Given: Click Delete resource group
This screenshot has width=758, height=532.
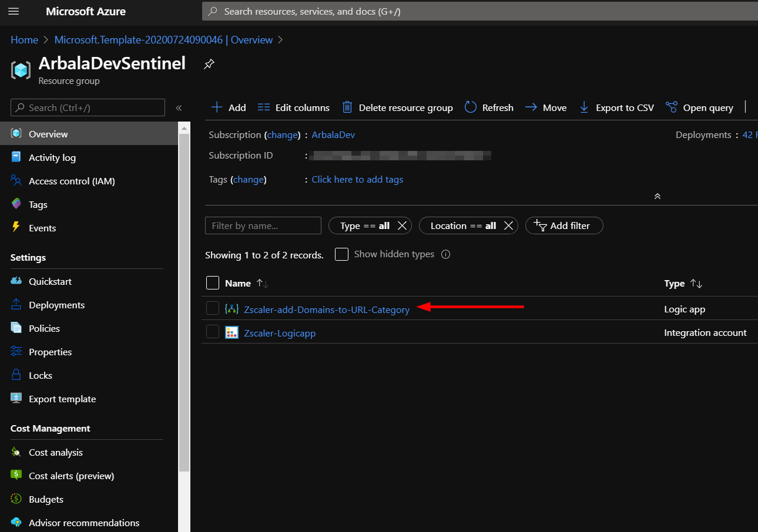Looking at the screenshot, I should [x=398, y=107].
